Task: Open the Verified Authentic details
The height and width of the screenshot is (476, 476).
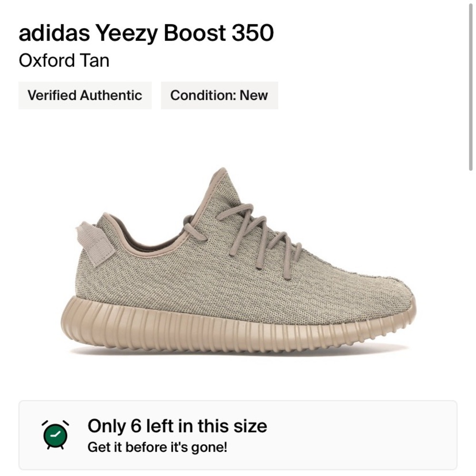Action: 85,95
